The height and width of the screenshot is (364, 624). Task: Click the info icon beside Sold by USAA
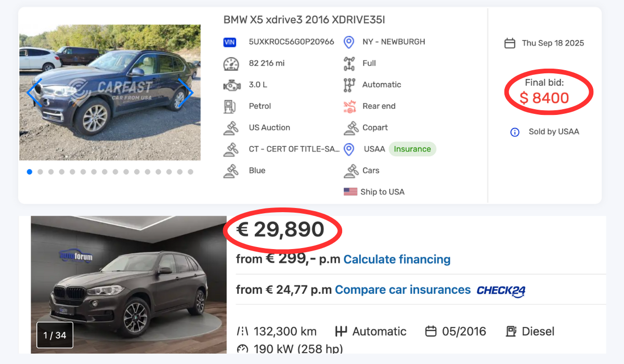click(515, 132)
